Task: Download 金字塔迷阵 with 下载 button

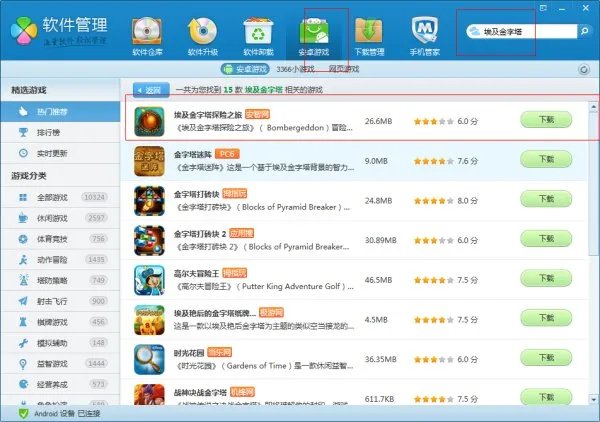Action: [x=546, y=159]
